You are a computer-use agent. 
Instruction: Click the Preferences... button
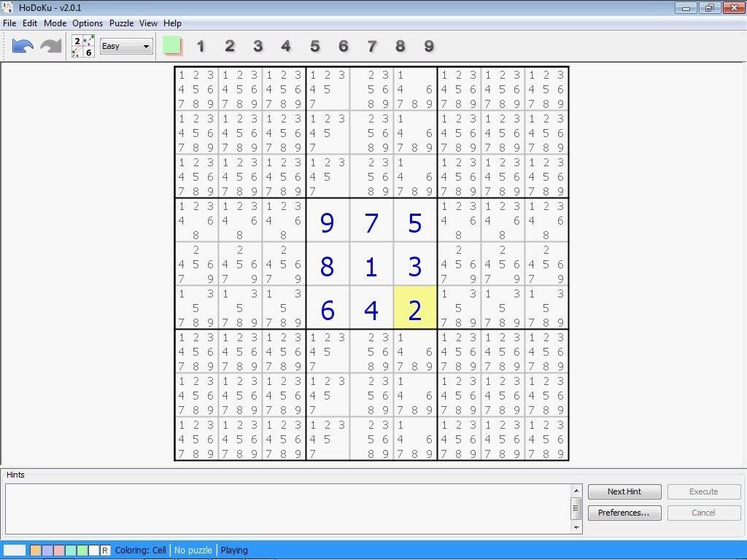[624, 513]
